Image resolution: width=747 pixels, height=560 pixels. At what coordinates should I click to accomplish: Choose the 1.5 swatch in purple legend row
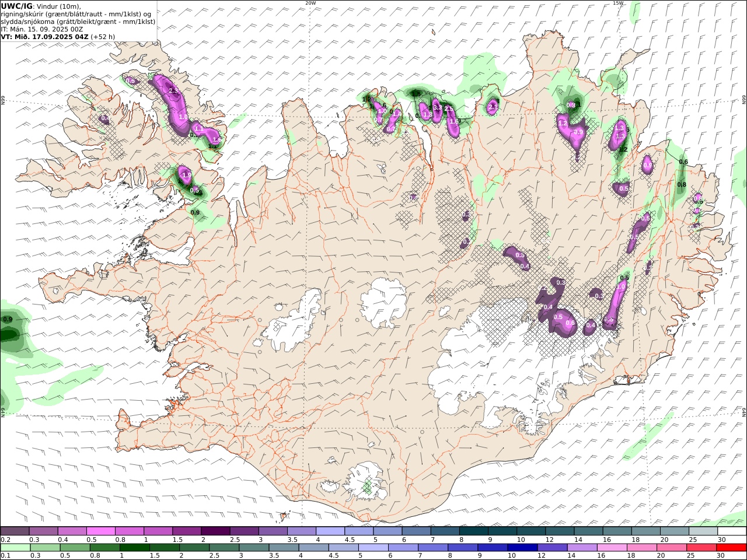pyautogui.click(x=187, y=531)
